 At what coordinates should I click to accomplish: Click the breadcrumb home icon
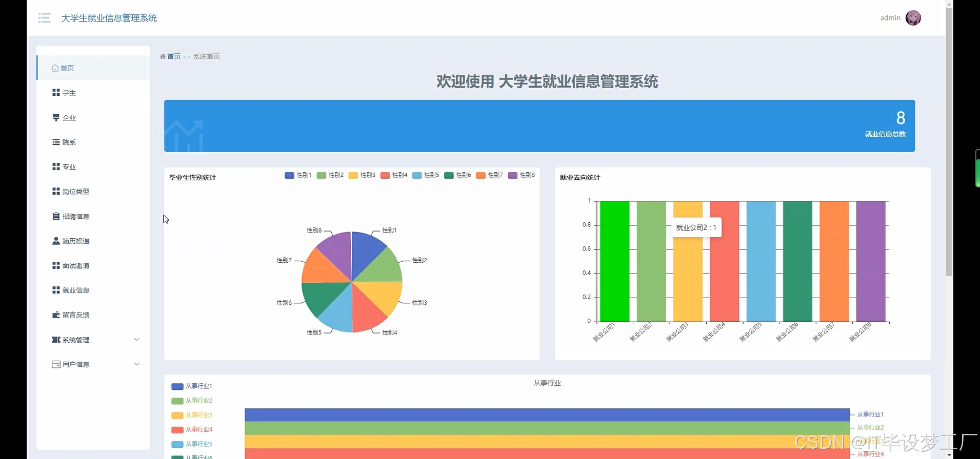click(163, 56)
